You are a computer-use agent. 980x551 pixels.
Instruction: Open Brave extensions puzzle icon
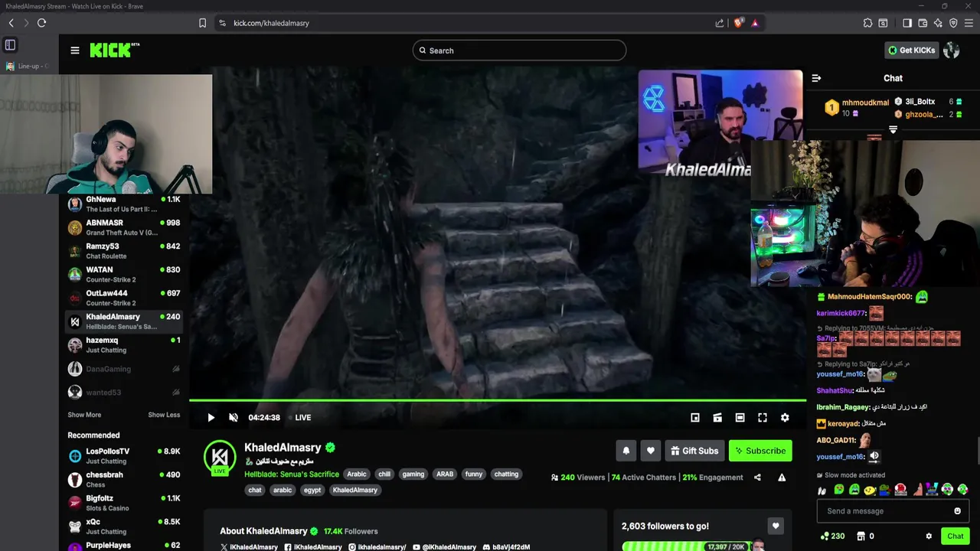click(x=867, y=23)
